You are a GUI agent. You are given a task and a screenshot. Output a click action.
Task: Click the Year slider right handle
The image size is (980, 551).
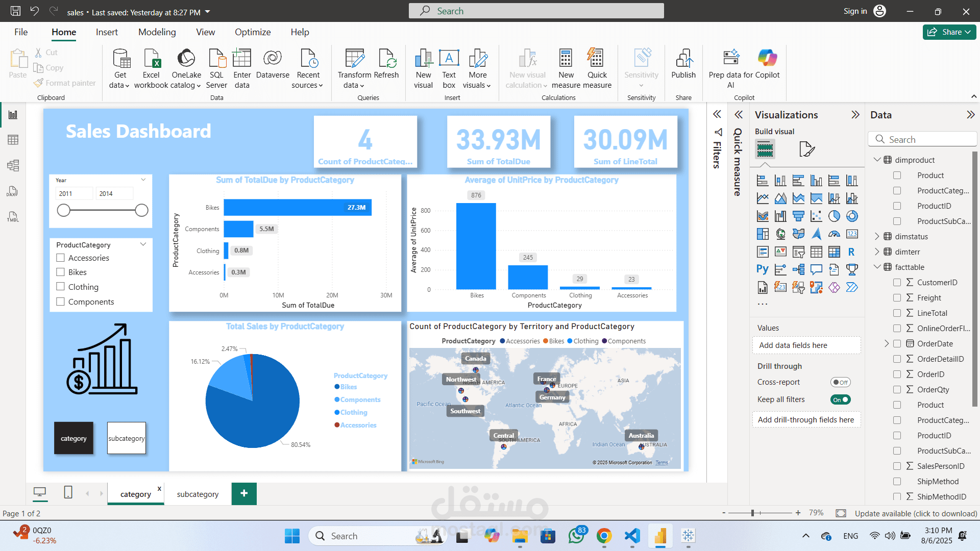tap(141, 210)
